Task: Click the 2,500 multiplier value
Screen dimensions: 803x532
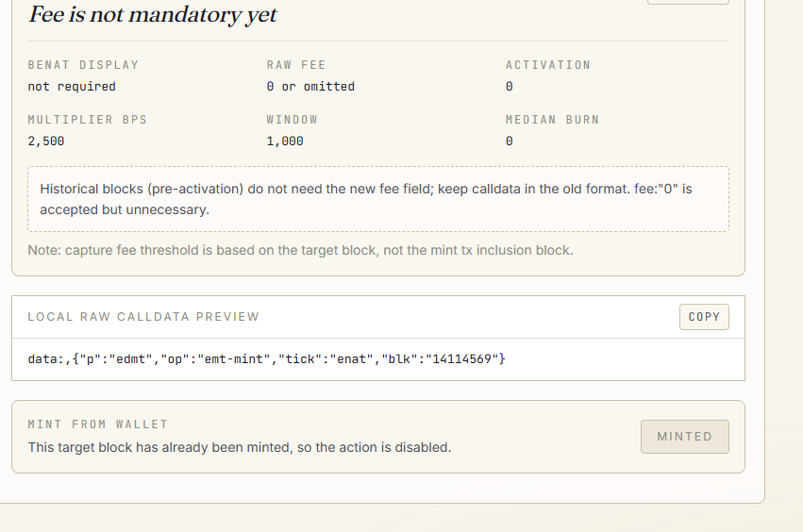Action: 46,141
